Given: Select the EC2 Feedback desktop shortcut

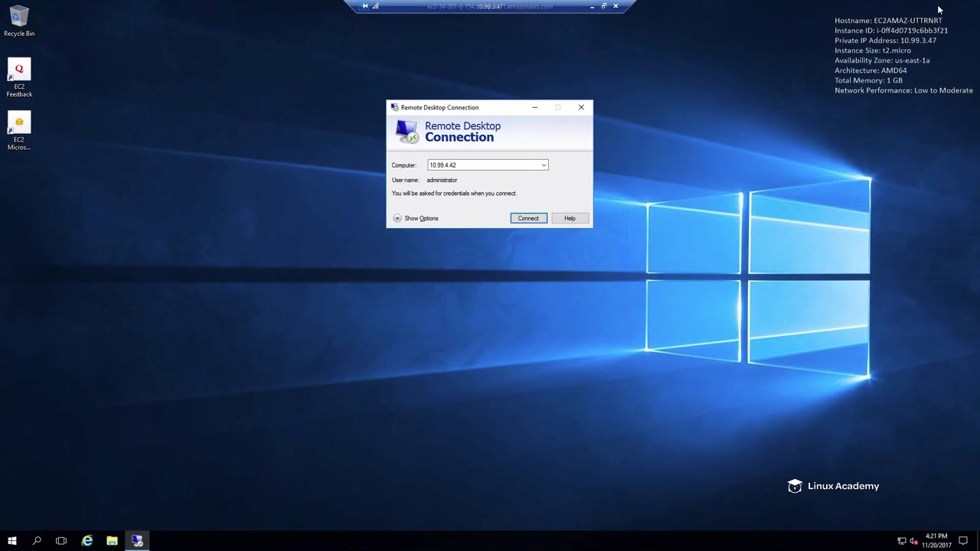Looking at the screenshot, I should [x=19, y=77].
